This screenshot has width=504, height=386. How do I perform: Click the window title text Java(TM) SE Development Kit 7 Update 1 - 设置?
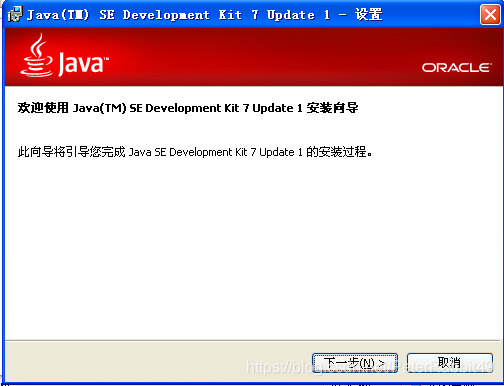tap(205, 15)
